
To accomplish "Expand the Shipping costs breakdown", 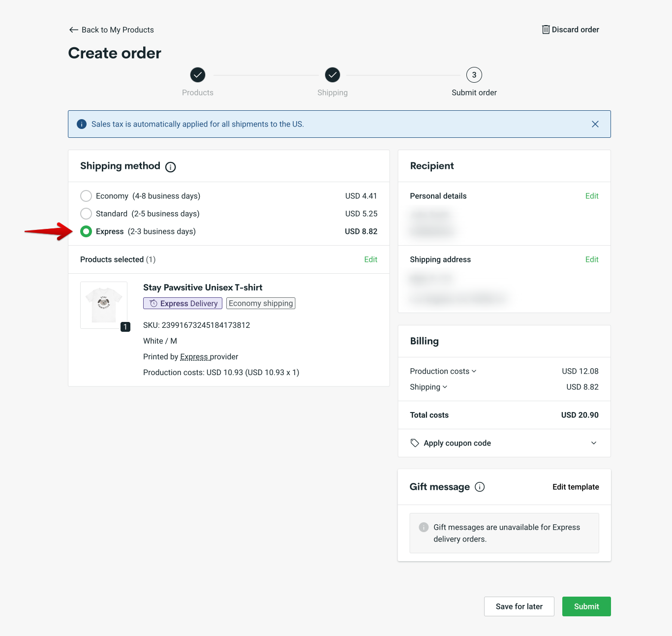I will point(444,387).
